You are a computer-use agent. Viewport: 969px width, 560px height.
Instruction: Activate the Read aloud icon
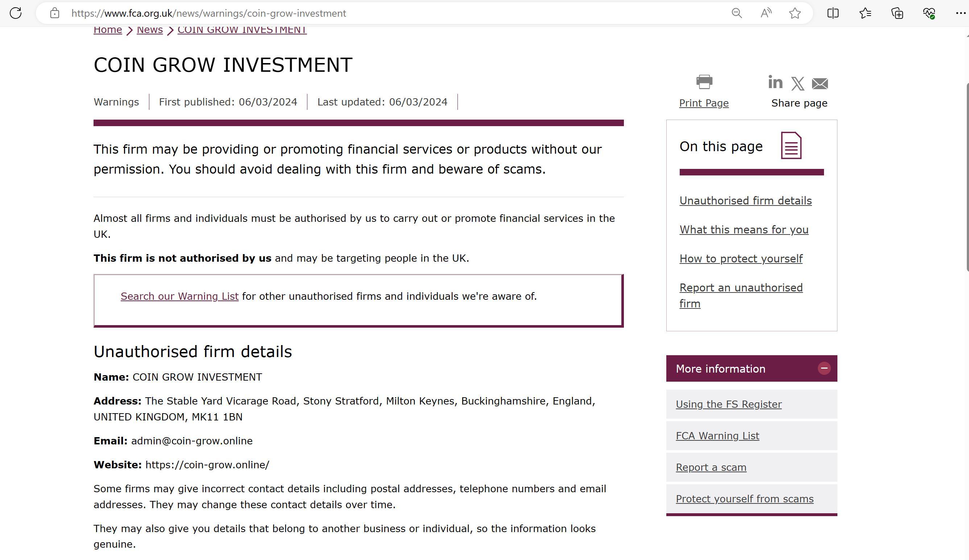point(766,13)
